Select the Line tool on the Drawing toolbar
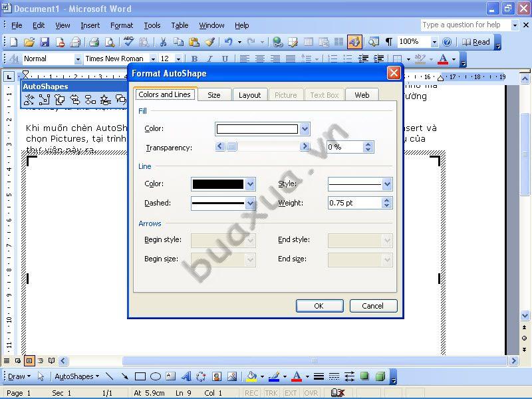 [x=109, y=376]
